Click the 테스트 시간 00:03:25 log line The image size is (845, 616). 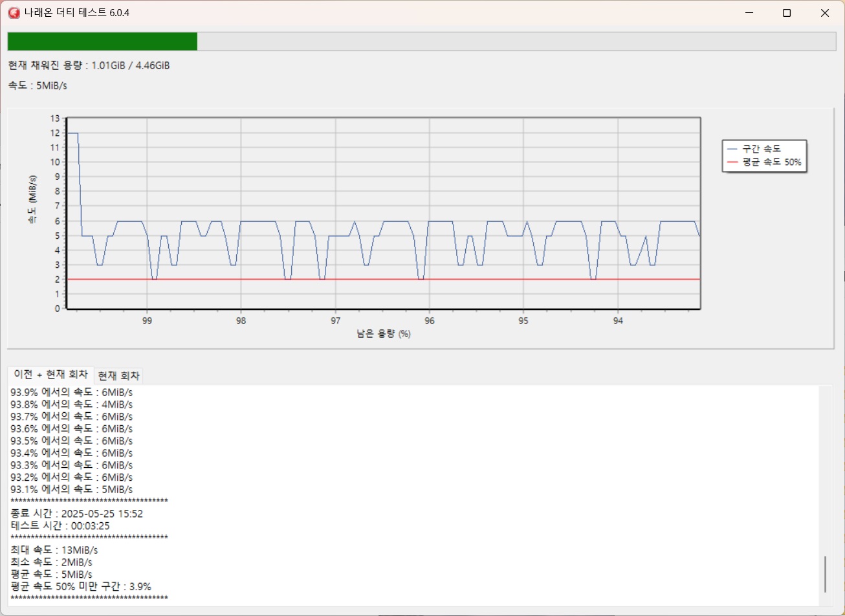60,526
